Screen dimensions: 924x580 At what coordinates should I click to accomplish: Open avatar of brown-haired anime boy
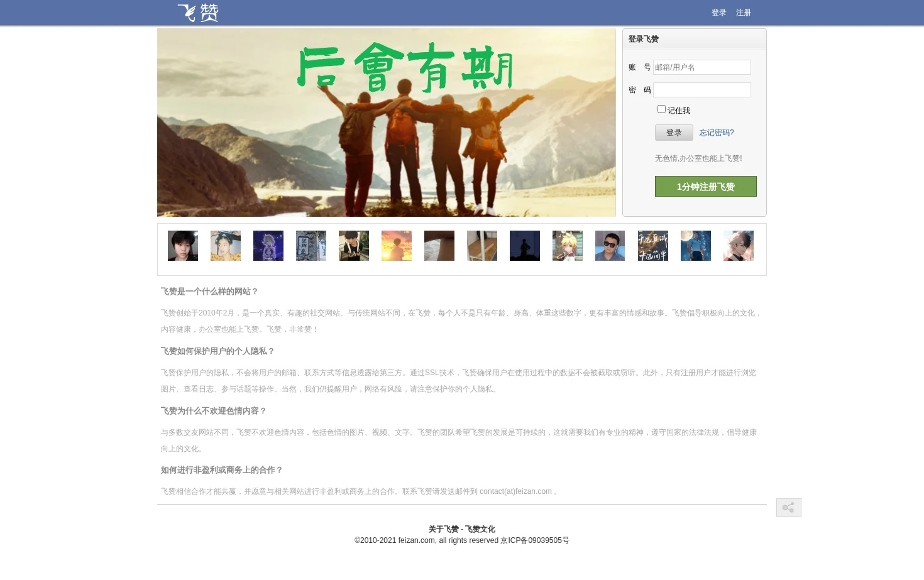click(x=739, y=246)
